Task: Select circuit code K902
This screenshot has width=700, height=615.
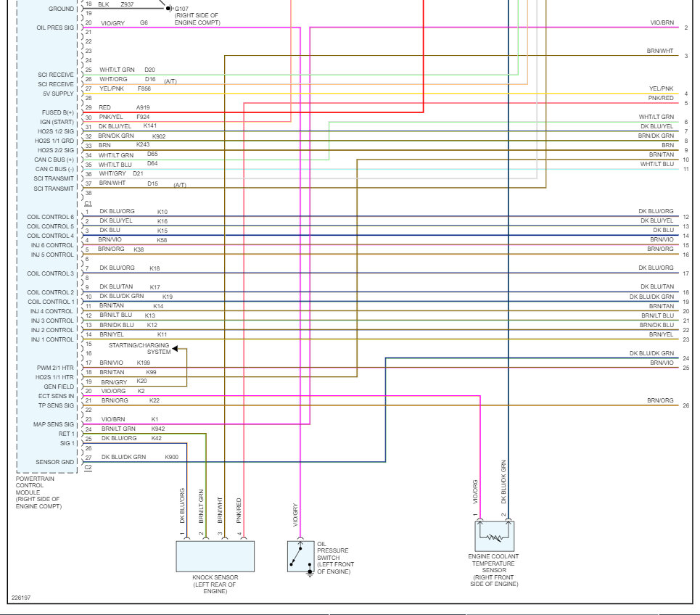Action: coord(159,136)
